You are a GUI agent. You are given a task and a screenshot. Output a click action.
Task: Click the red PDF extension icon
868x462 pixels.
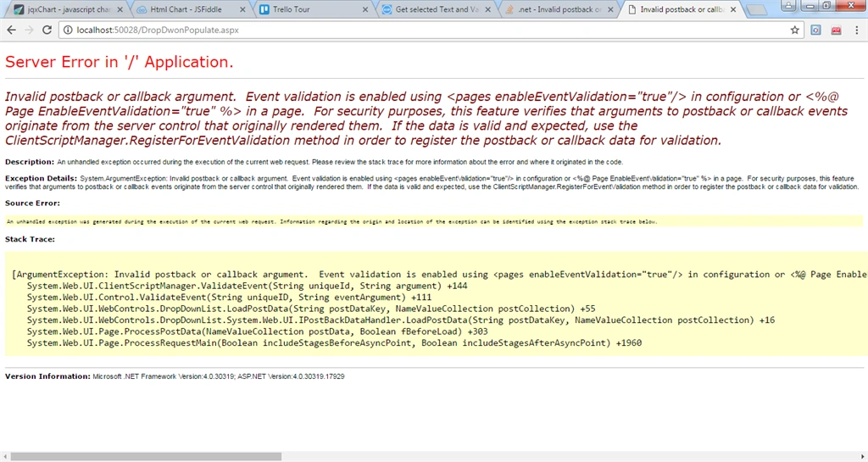click(x=837, y=30)
